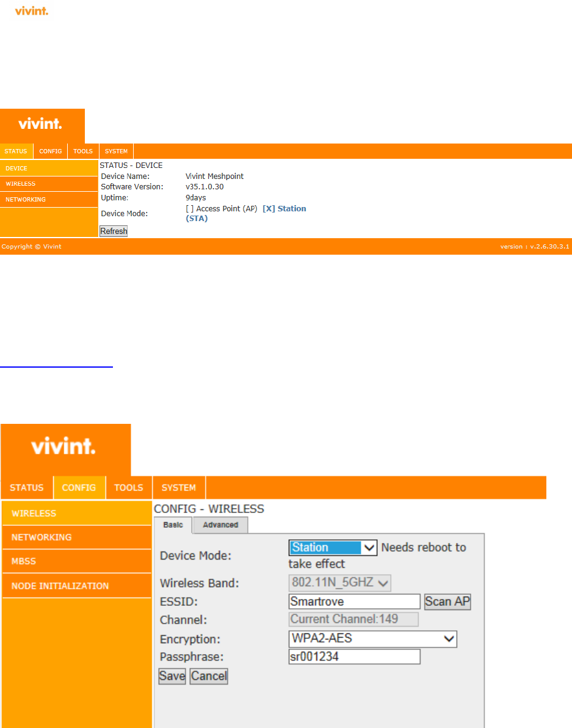Screen dimensions: 572x728
Task: Click the Passphrase field with sr001234
Action: [355, 657]
